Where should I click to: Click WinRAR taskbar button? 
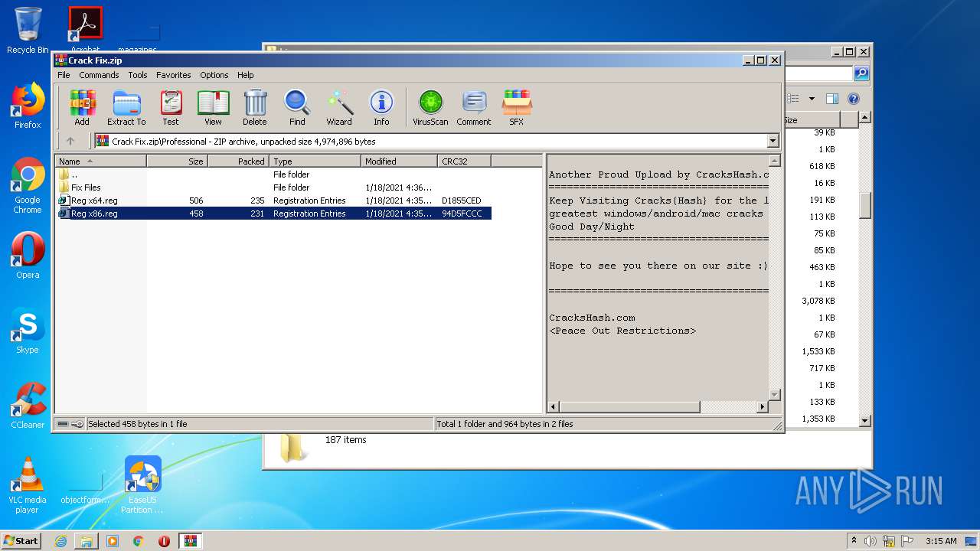(190, 541)
